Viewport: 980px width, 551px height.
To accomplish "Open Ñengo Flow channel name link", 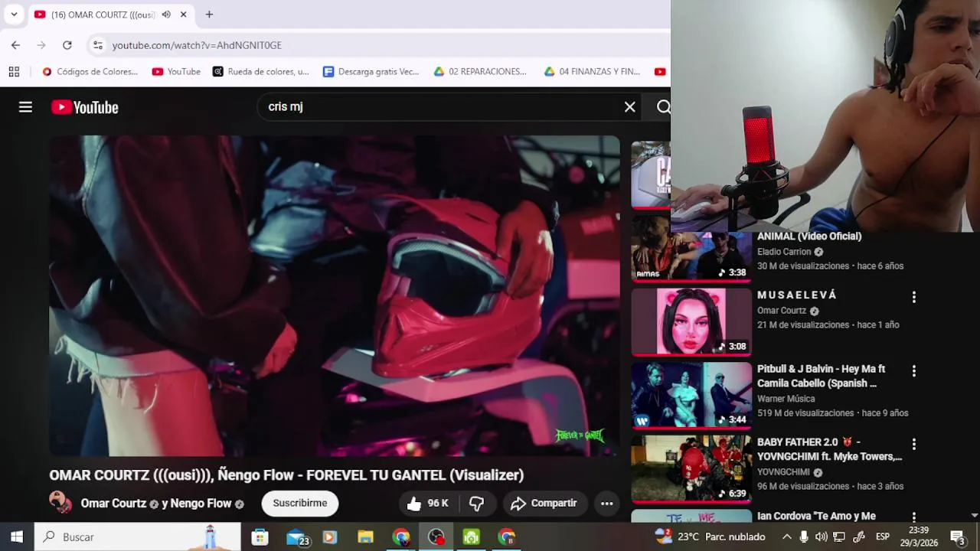I will tap(201, 504).
